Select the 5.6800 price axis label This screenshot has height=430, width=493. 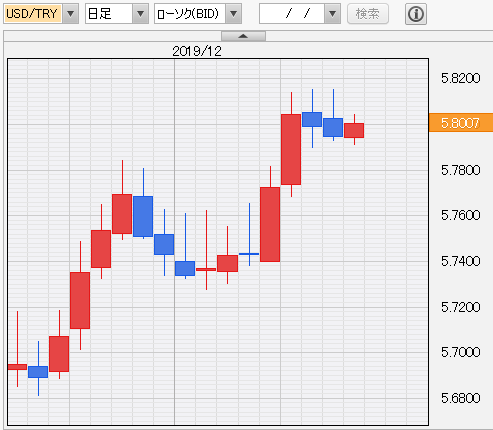pos(460,398)
